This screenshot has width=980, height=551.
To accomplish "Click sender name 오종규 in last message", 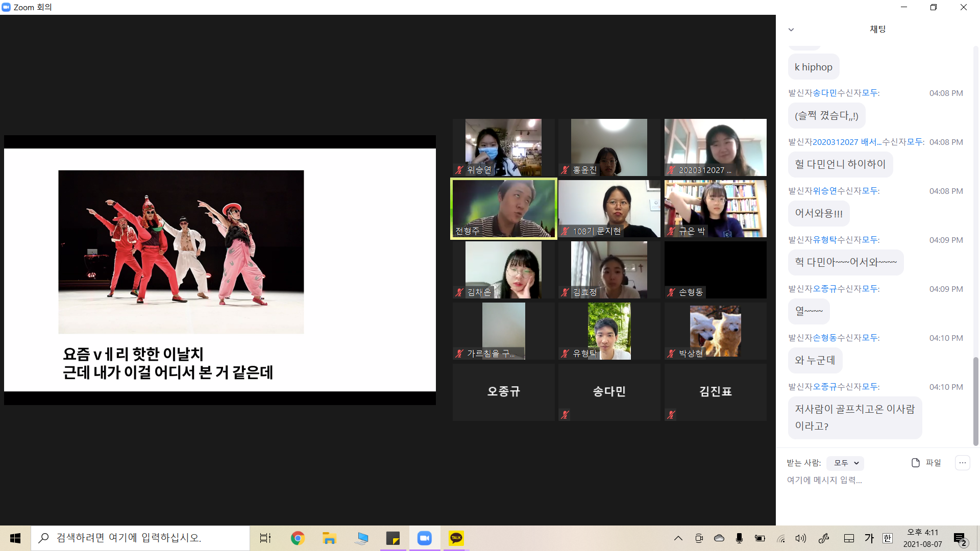I will [825, 387].
